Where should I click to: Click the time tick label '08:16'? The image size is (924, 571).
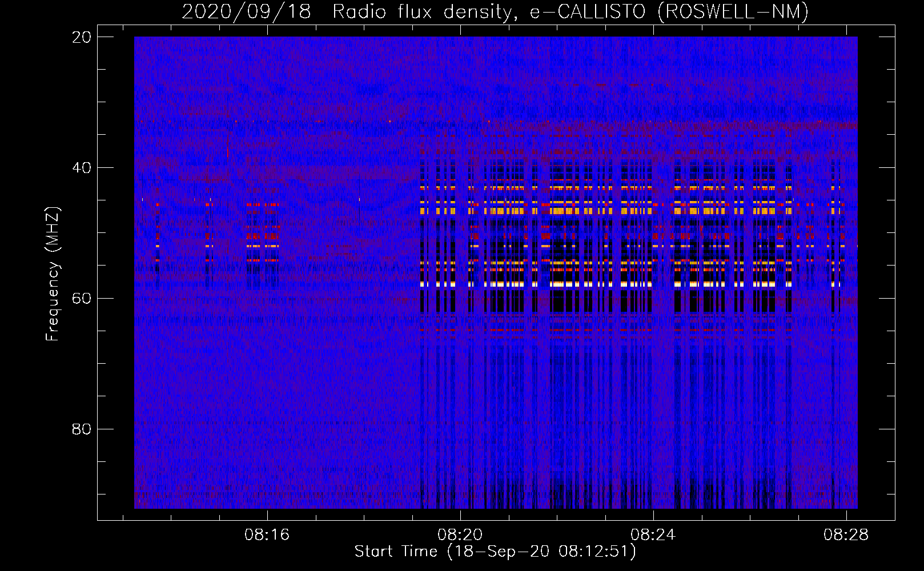click(x=267, y=534)
